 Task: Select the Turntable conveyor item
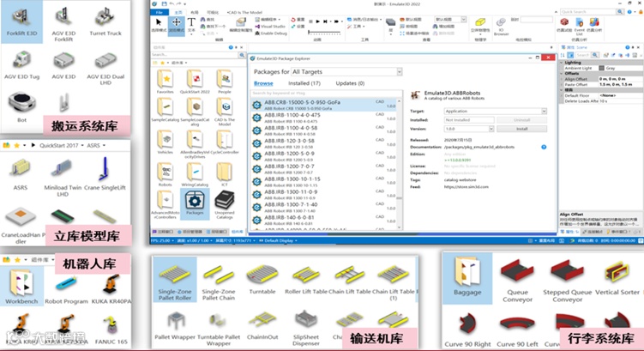[262, 280]
